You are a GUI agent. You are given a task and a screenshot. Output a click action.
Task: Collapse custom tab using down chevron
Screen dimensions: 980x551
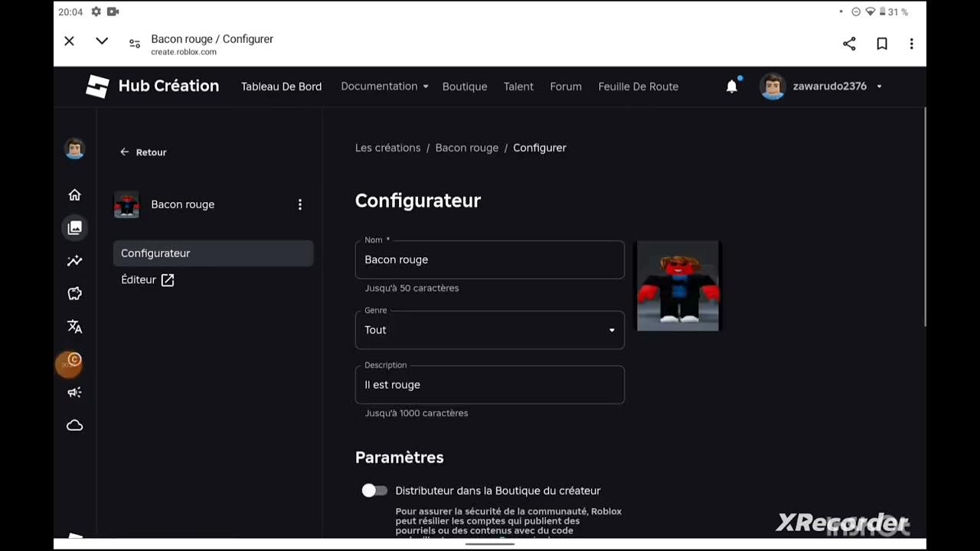pyautogui.click(x=102, y=41)
